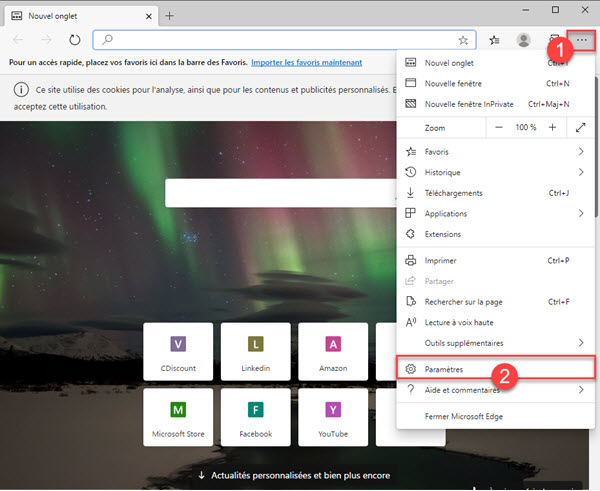
Task: Open a new tab with plus button
Action: 169,16
